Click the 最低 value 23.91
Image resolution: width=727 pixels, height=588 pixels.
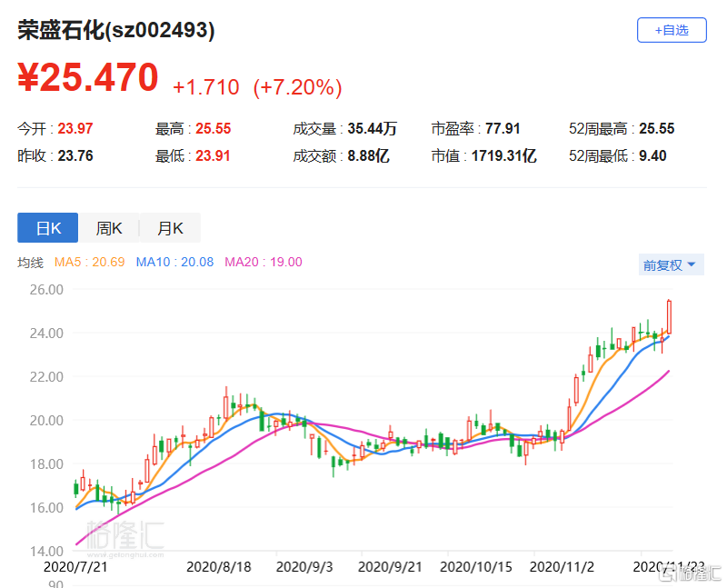[x=213, y=155]
